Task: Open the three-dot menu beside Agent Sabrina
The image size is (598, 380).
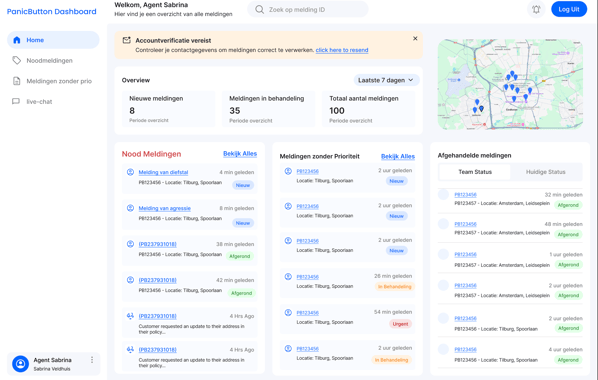Action: pyautogui.click(x=92, y=360)
